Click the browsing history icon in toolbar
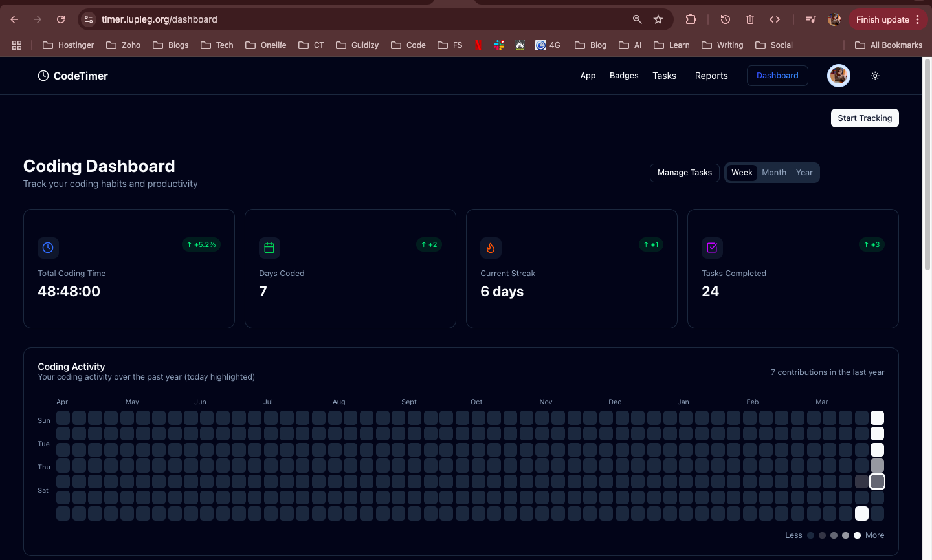Image resolution: width=932 pixels, height=560 pixels. [x=725, y=19]
